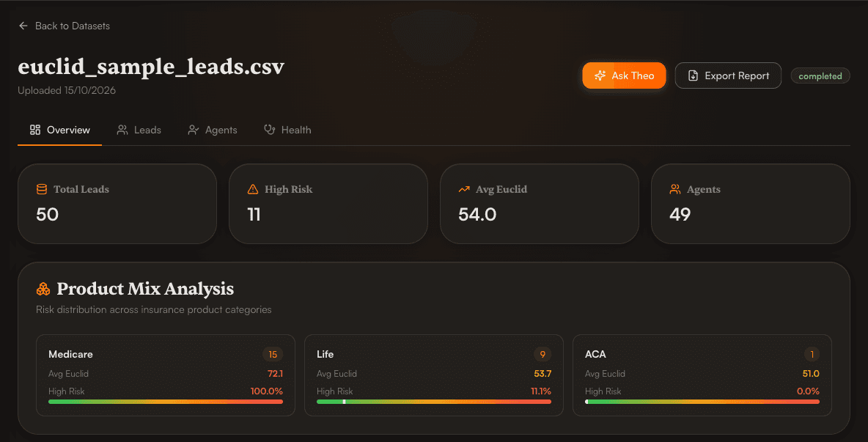Click the Agents value 49
Viewport: 868px width, 442px height.
[x=680, y=214]
